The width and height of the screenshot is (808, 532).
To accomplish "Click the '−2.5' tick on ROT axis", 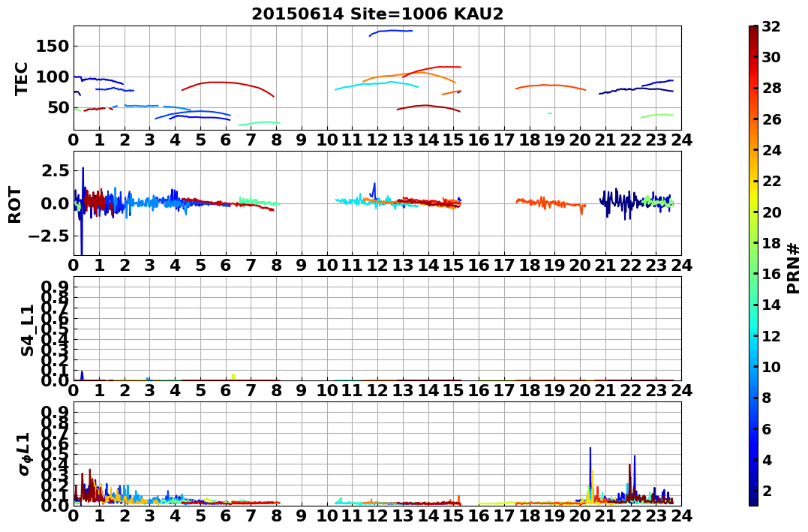I will click(49, 236).
